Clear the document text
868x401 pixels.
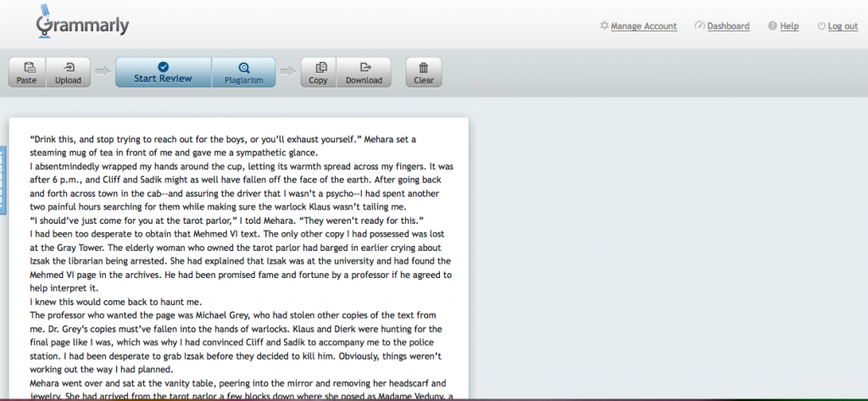(x=424, y=73)
